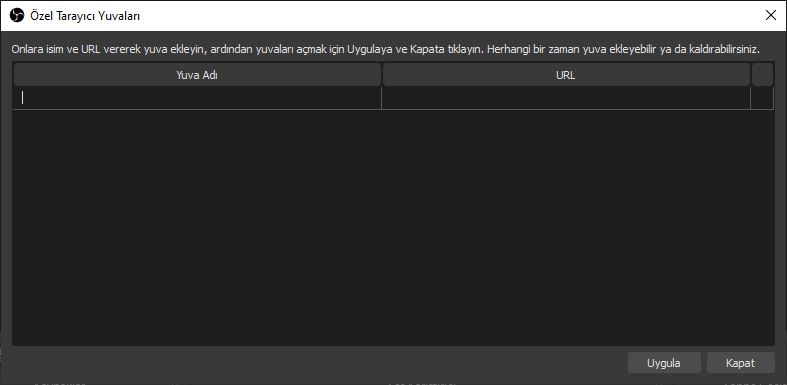
Task: Click the narrow blank header after URL
Action: pyautogui.click(x=762, y=75)
